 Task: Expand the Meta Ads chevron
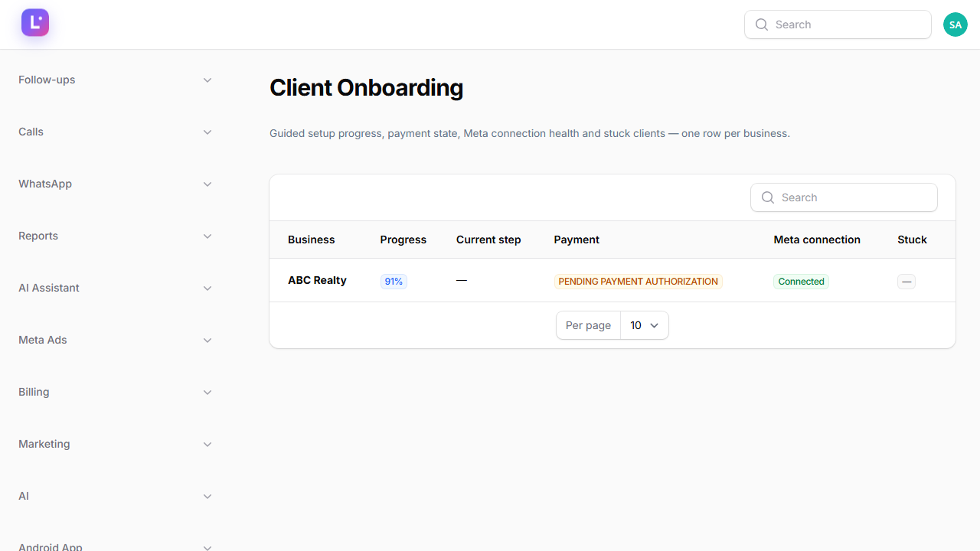(x=207, y=341)
